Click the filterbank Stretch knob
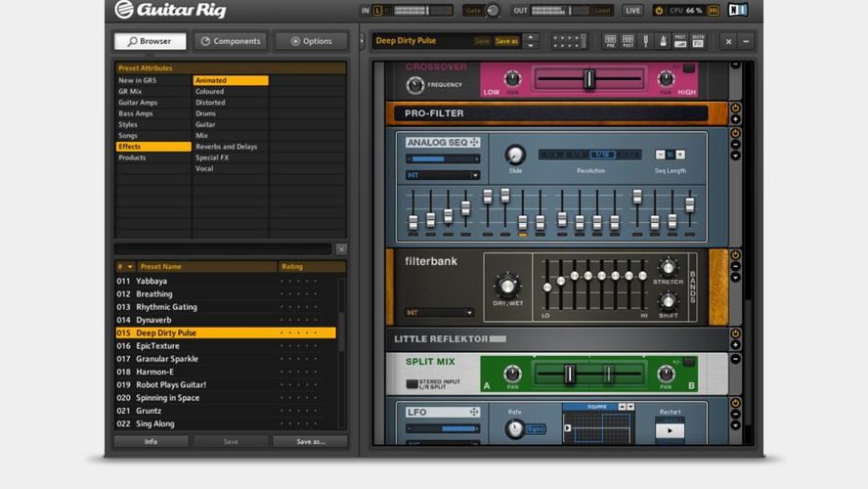The width and height of the screenshot is (868, 489). tap(669, 268)
